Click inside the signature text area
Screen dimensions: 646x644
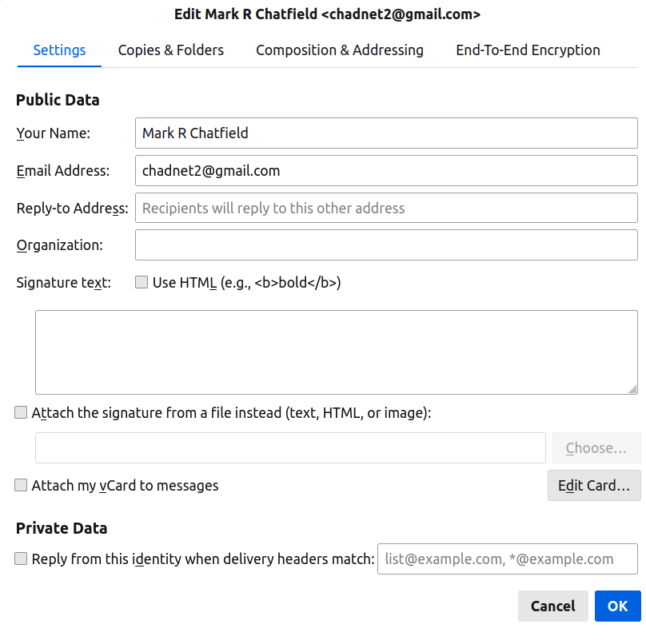click(x=336, y=352)
